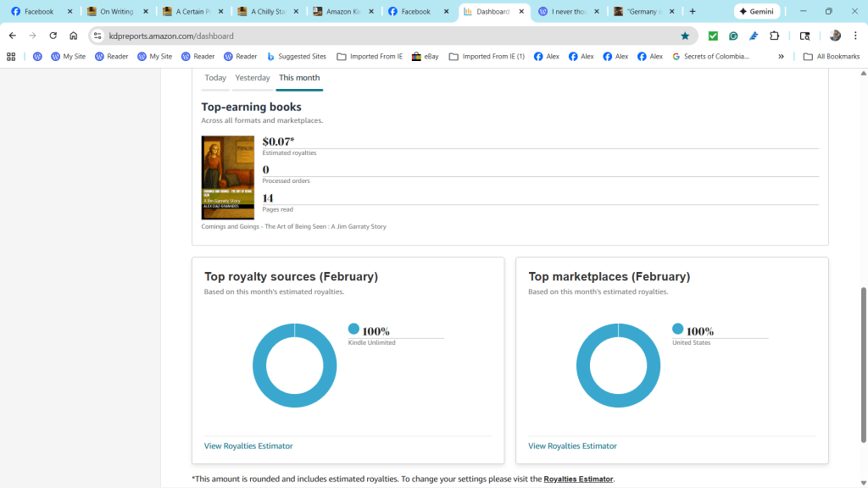Click the browser reload page icon

53,36
